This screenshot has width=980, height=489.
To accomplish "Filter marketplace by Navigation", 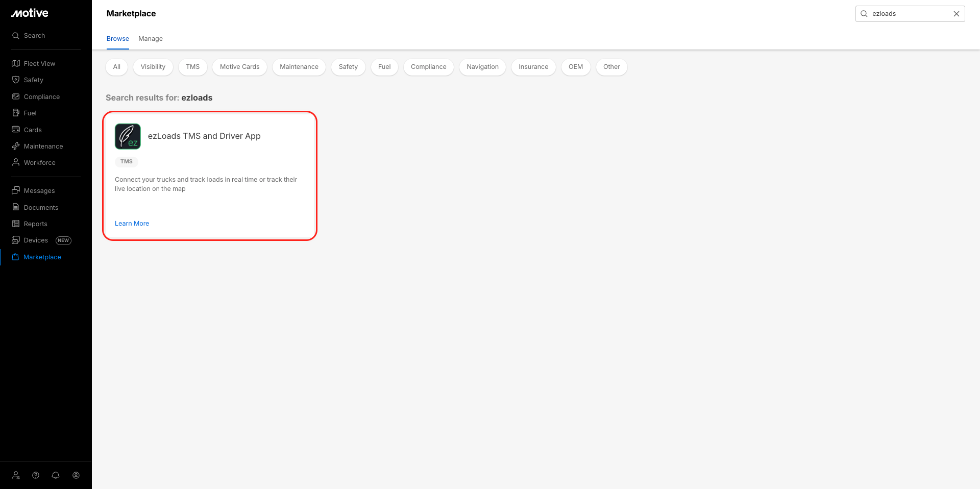I will 483,67.
